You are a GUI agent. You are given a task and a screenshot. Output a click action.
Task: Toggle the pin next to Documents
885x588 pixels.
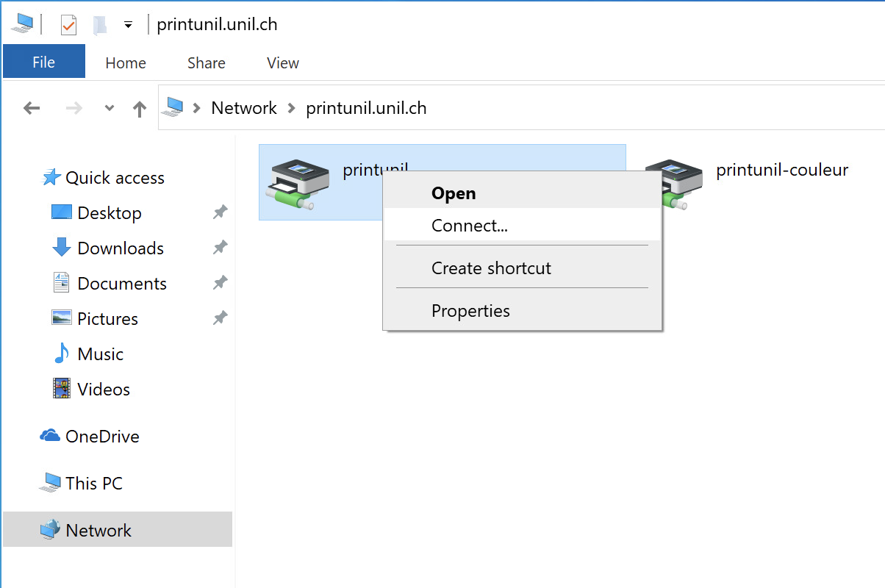(220, 284)
